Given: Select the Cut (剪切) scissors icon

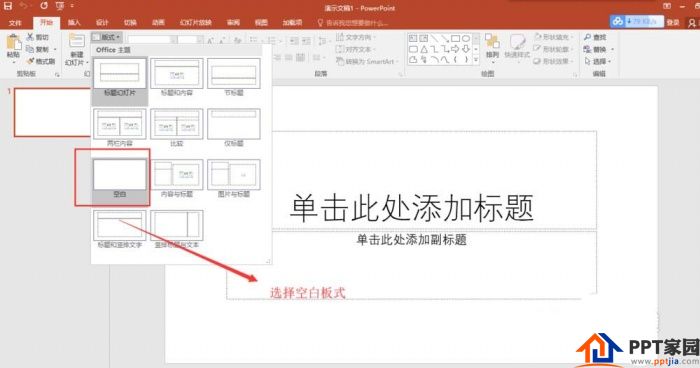Looking at the screenshot, I should click(x=30, y=37).
